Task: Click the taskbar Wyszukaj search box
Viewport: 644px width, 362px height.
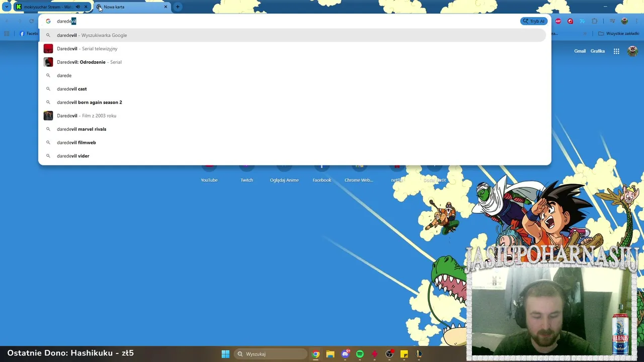Action: pyautogui.click(x=271, y=354)
